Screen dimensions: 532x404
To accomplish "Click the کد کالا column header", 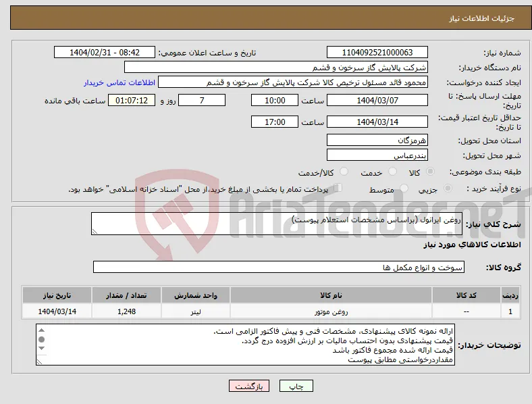I will click(467, 295).
